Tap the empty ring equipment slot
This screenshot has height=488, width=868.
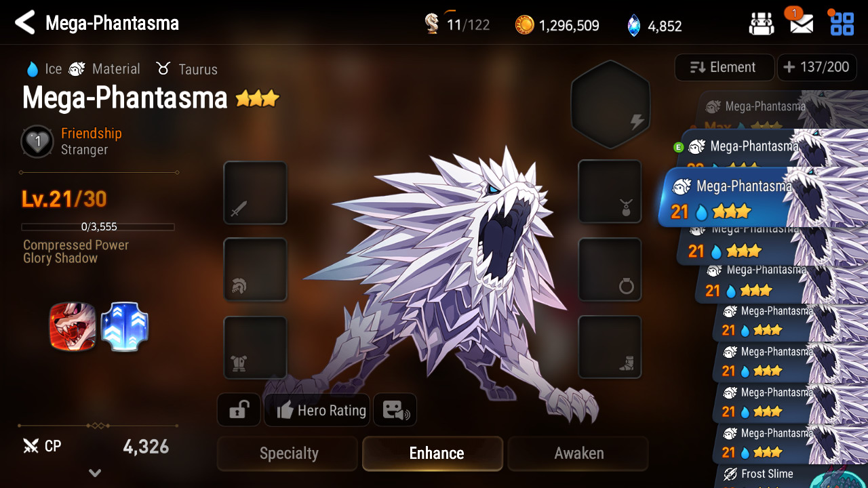pyautogui.click(x=610, y=270)
